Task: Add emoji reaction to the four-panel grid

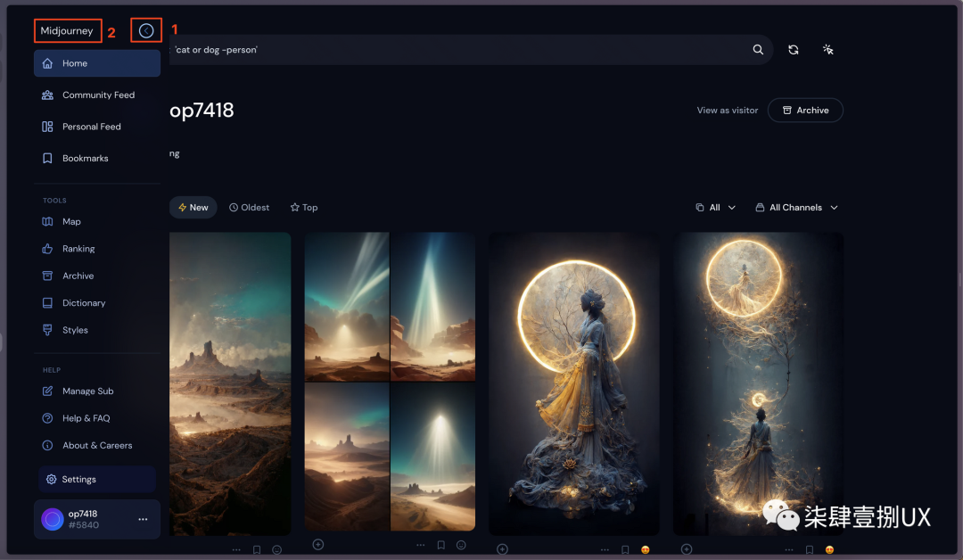Action: pyautogui.click(x=461, y=545)
